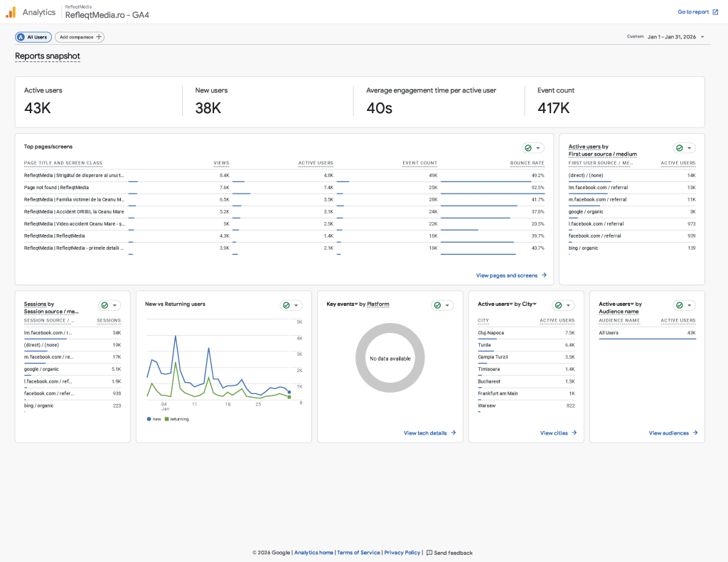Open the Key events metric dropdown

pos(355,304)
